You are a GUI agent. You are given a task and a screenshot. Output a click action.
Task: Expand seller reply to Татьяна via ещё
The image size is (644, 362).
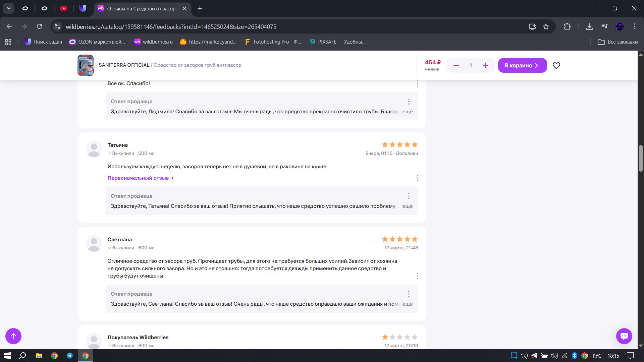(407, 206)
